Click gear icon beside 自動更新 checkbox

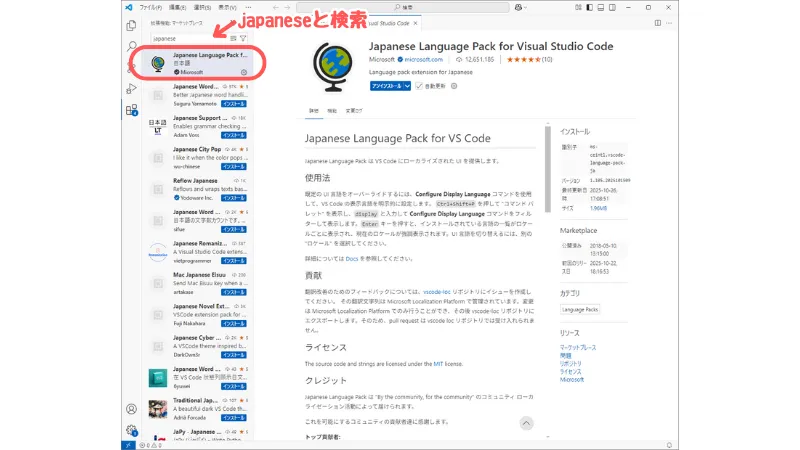click(454, 86)
